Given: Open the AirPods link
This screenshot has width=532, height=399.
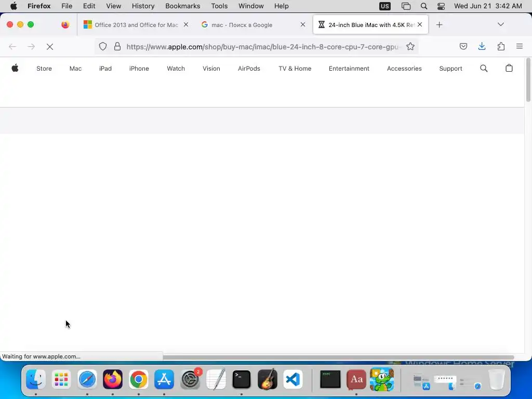Looking at the screenshot, I should [249, 69].
